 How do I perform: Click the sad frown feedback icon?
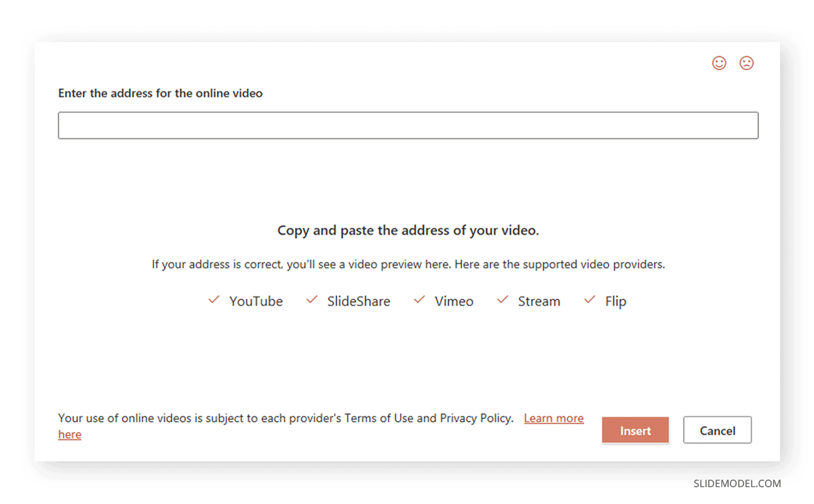tap(746, 63)
